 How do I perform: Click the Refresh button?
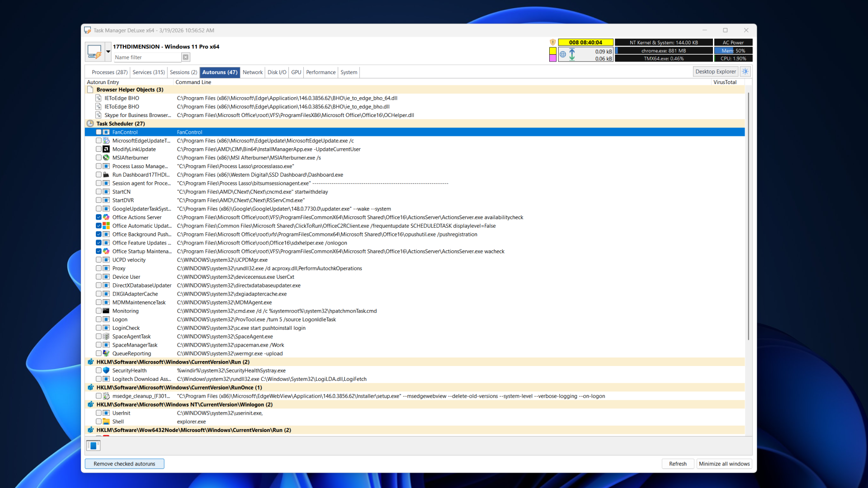click(x=678, y=464)
